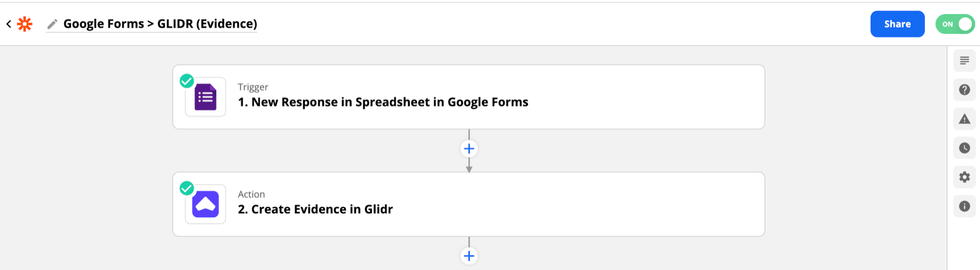980x270 pixels.
Task: Expand the New Response in Spreadsheet trigger step
Action: pyautogui.click(x=469, y=97)
